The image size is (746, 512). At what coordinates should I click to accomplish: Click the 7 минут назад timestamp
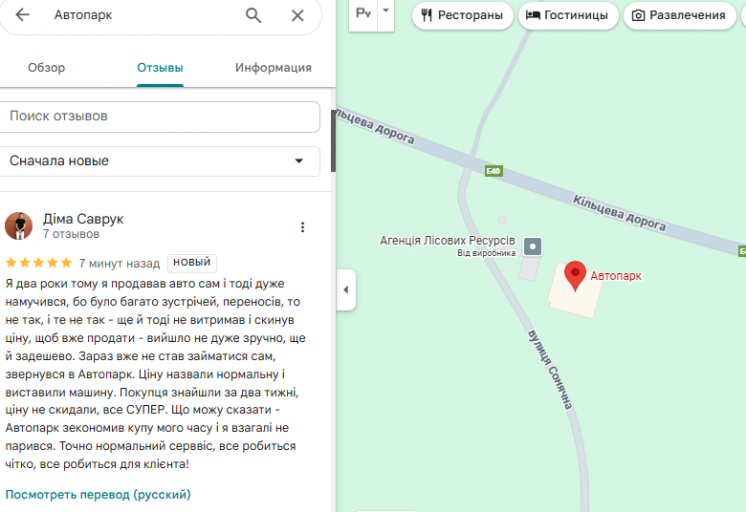pos(119,263)
